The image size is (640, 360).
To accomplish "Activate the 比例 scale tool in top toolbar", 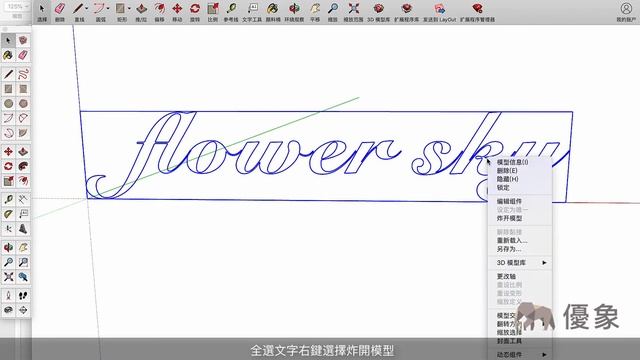I will pyautogui.click(x=213, y=12).
